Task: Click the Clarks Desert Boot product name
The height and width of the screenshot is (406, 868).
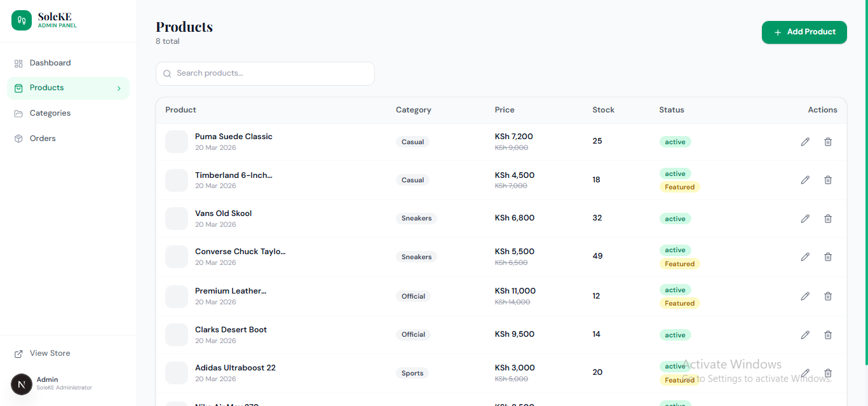Action: (x=231, y=330)
